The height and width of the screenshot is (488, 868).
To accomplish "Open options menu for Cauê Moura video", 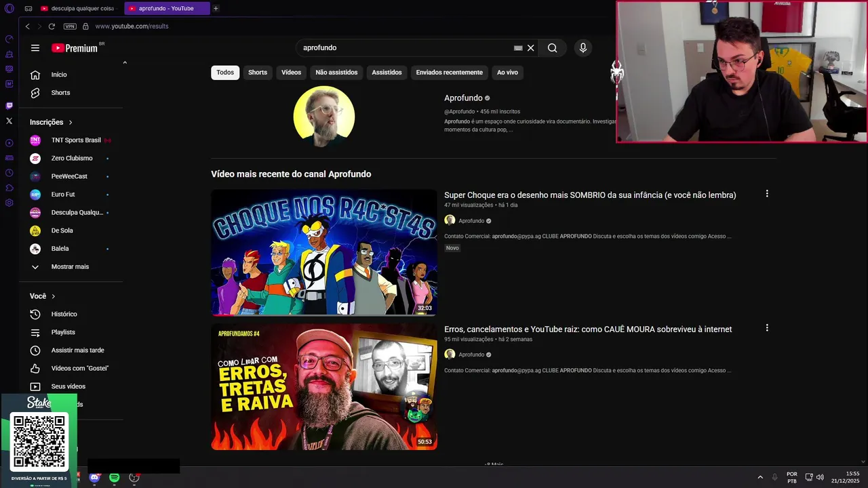I will 767,328.
